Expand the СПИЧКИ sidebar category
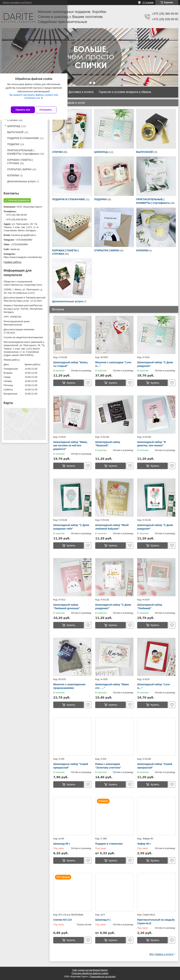The height and width of the screenshot is (980, 180). [5, 120]
